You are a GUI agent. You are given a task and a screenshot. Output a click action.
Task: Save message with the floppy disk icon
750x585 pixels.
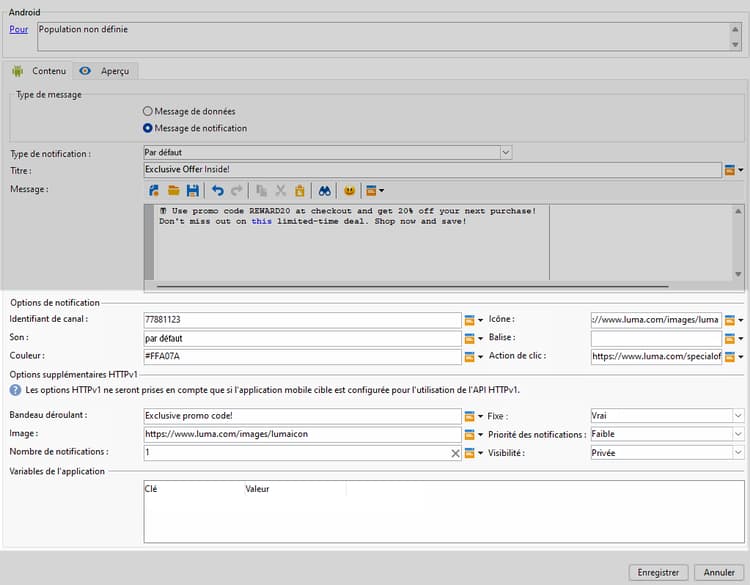click(x=193, y=191)
